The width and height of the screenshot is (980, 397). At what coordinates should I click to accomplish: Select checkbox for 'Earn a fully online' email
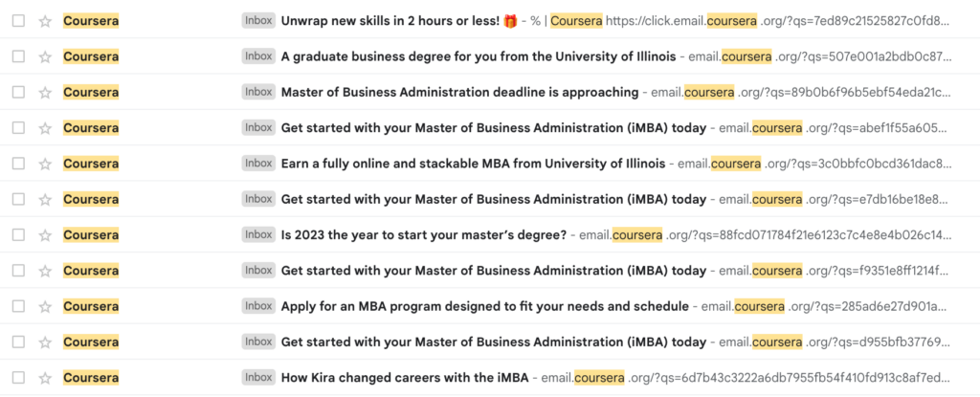(18, 164)
